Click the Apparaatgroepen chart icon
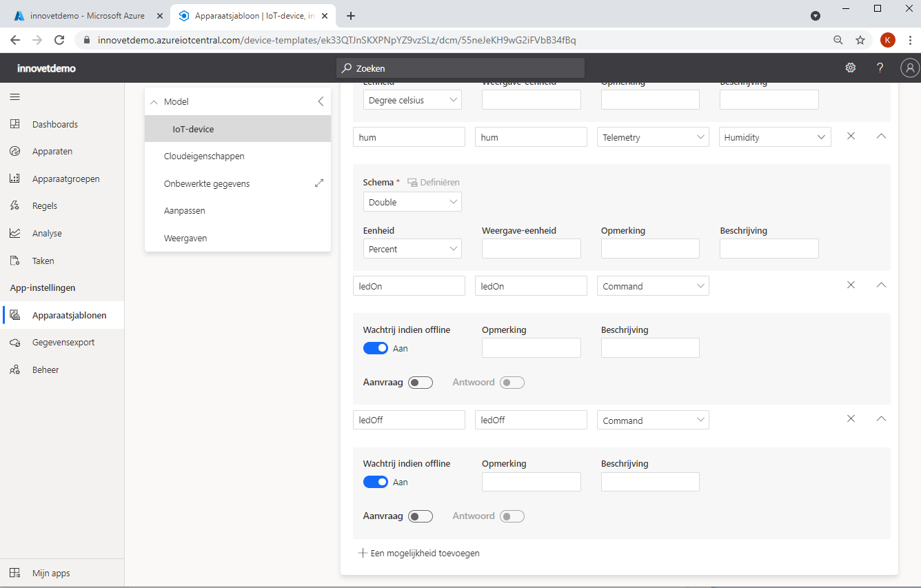The height and width of the screenshot is (588, 921). (15, 179)
